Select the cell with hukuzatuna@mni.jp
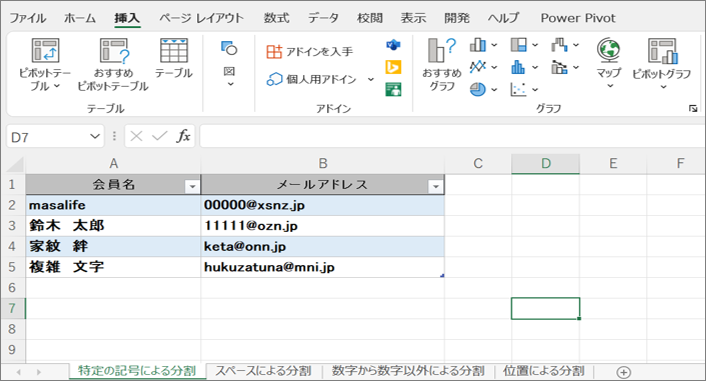 tap(322, 267)
